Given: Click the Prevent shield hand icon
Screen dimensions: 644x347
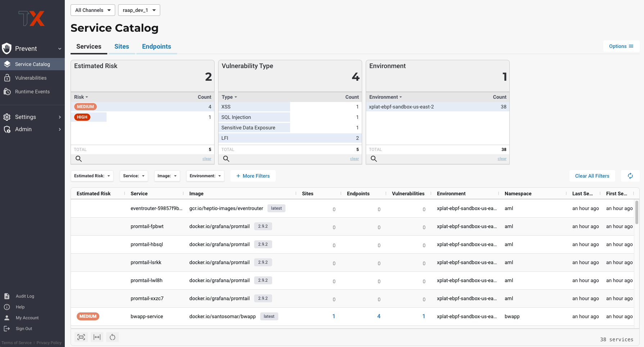Looking at the screenshot, I should click(6, 48).
